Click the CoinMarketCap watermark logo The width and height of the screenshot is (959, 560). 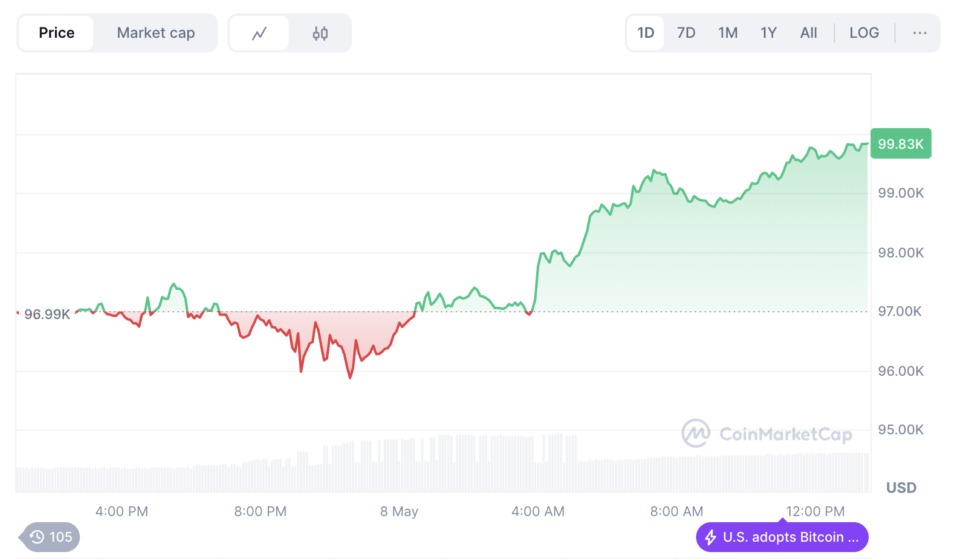point(696,433)
